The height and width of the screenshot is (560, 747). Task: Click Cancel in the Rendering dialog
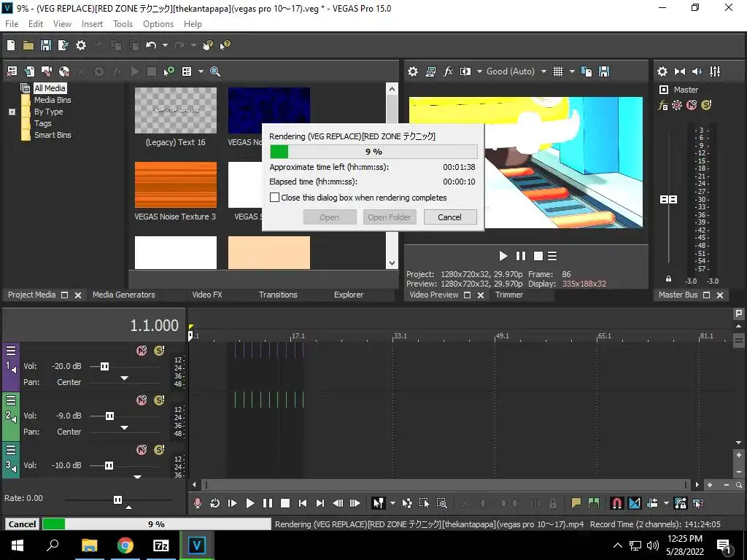[449, 217]
